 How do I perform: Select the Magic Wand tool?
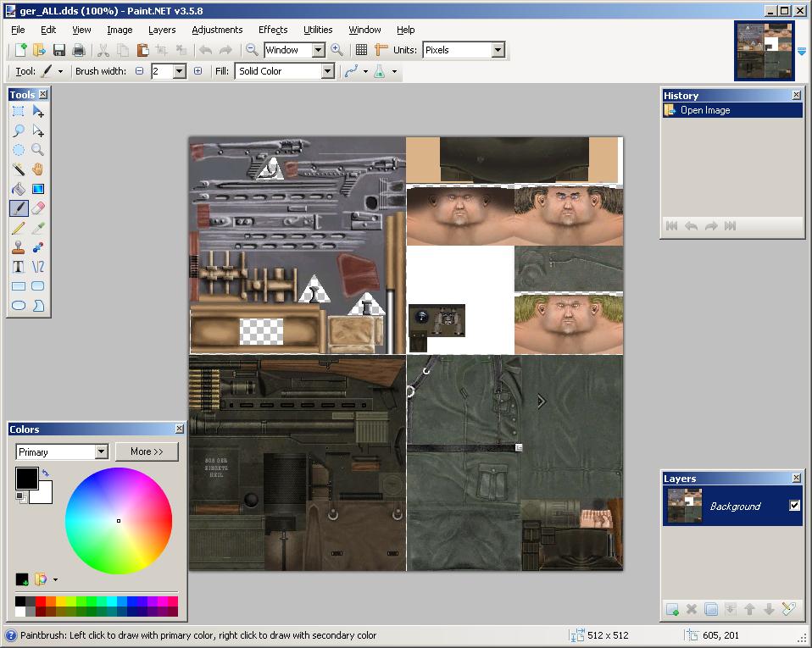[x=18, y=169]
